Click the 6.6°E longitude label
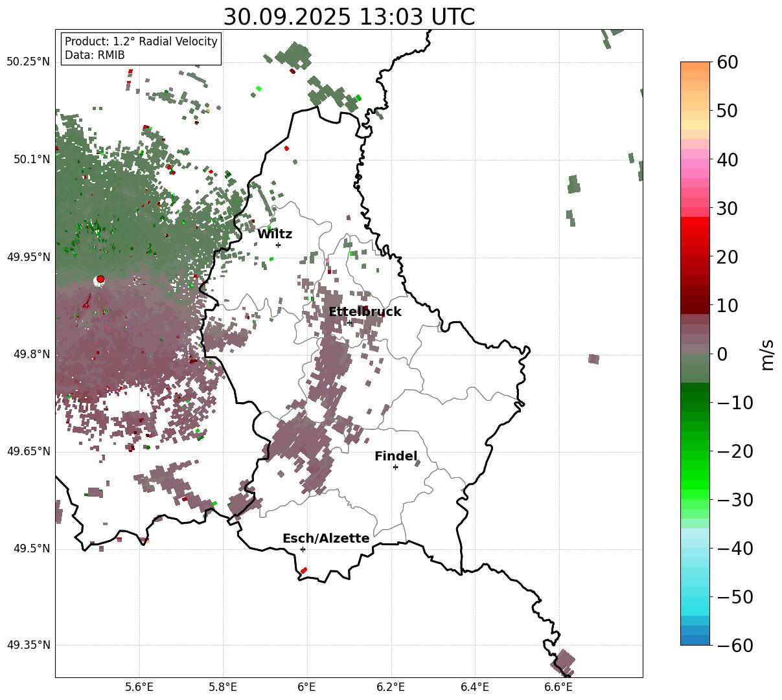Viewport: 782px width, 700px height. pos(558,687)
